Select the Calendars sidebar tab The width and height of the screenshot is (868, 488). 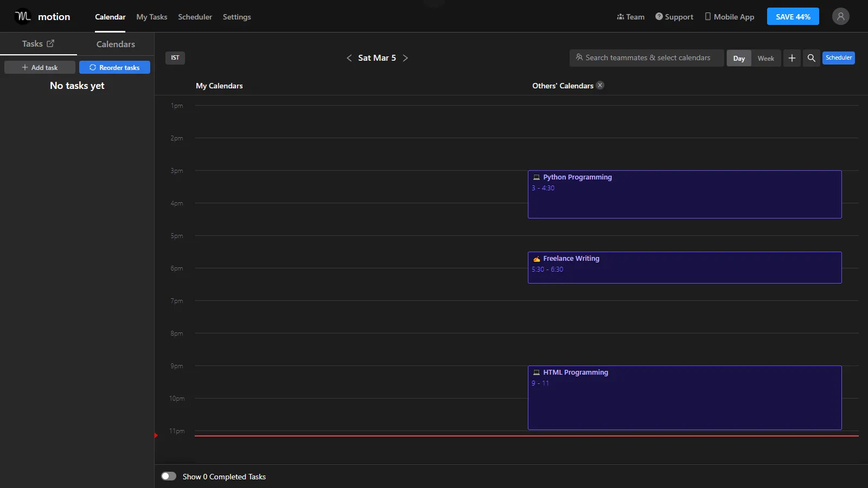[x=116, y=44]
